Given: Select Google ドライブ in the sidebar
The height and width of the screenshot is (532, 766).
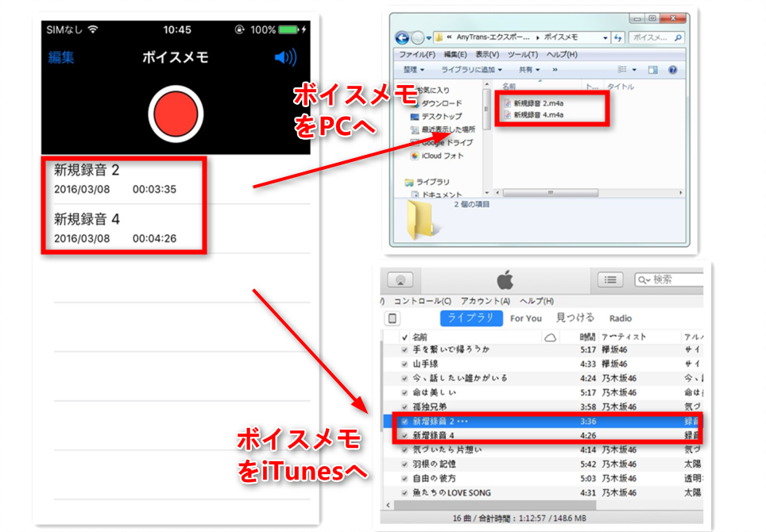Looking at the screenshot, I should click(442, 142).
